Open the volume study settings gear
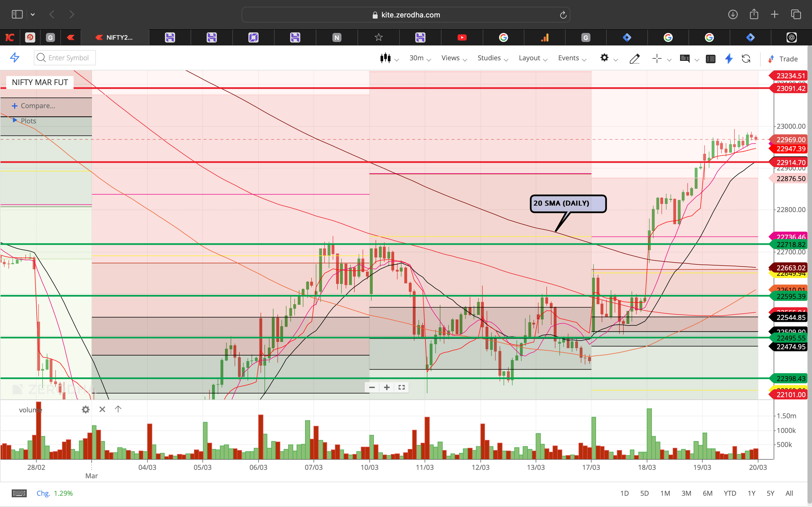 point(86,409)
